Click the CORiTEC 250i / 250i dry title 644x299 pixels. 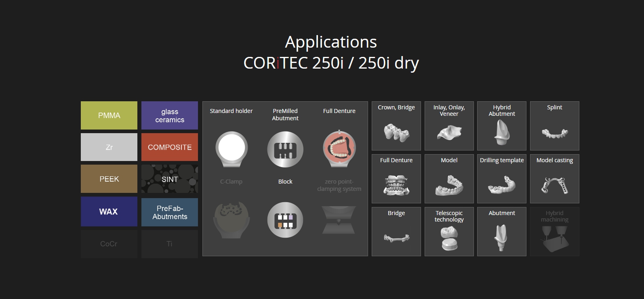coord(331,63)
